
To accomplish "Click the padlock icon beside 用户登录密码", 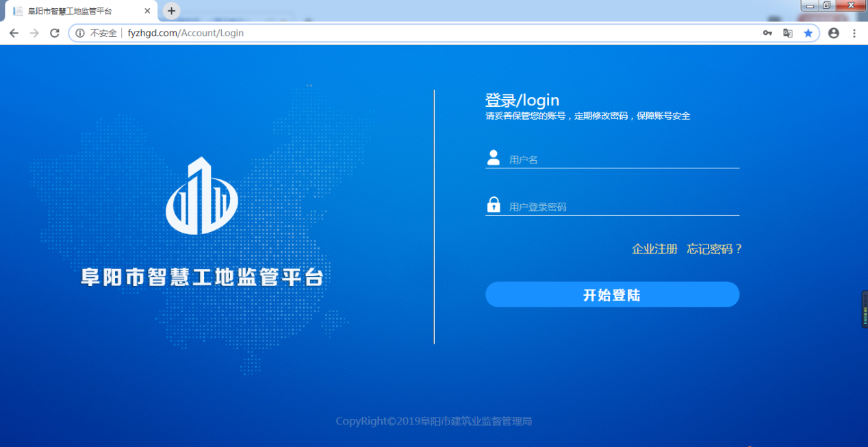I will tap(493, 205).
